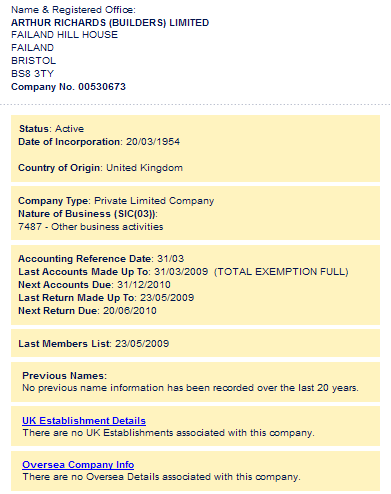Select the Status: Active line

pos(51,129)
